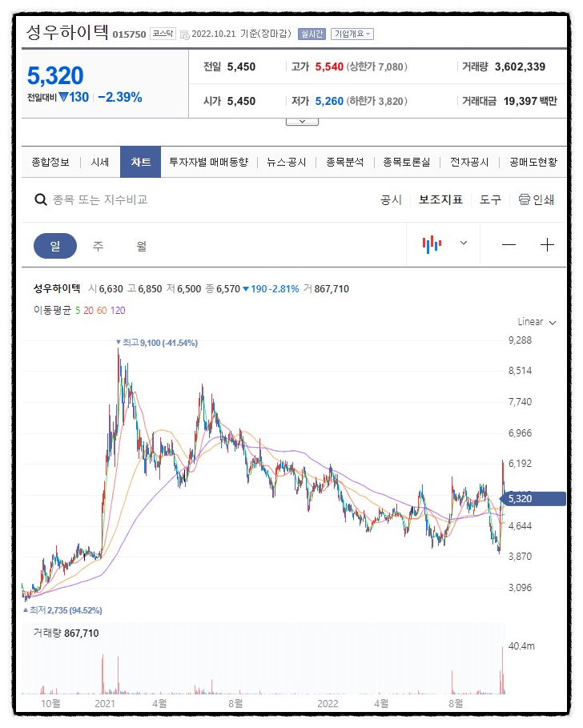583x728 pixels.
Task: Open the 투자자별 매매동향 tab
Action: (x=208, y=162)
